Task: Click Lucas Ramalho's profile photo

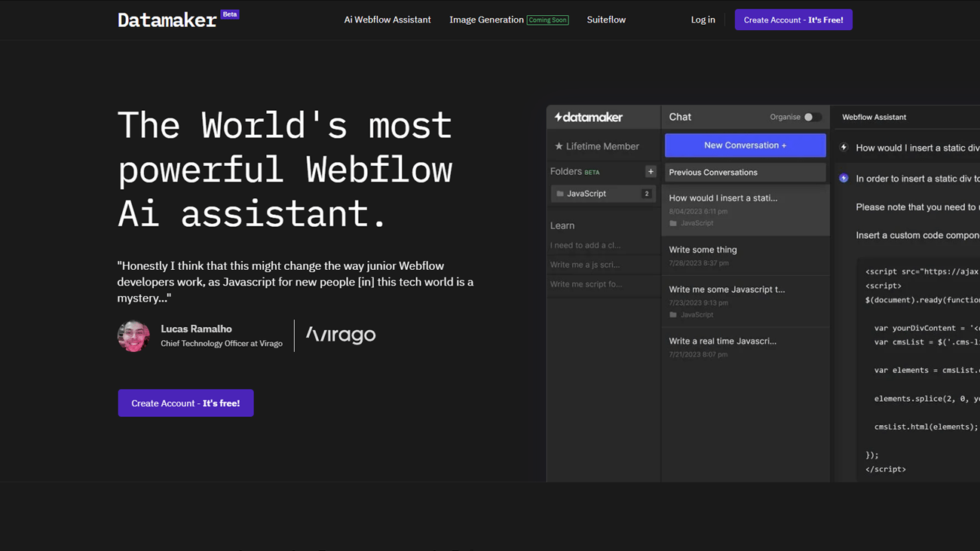Action: pos(133,336)
